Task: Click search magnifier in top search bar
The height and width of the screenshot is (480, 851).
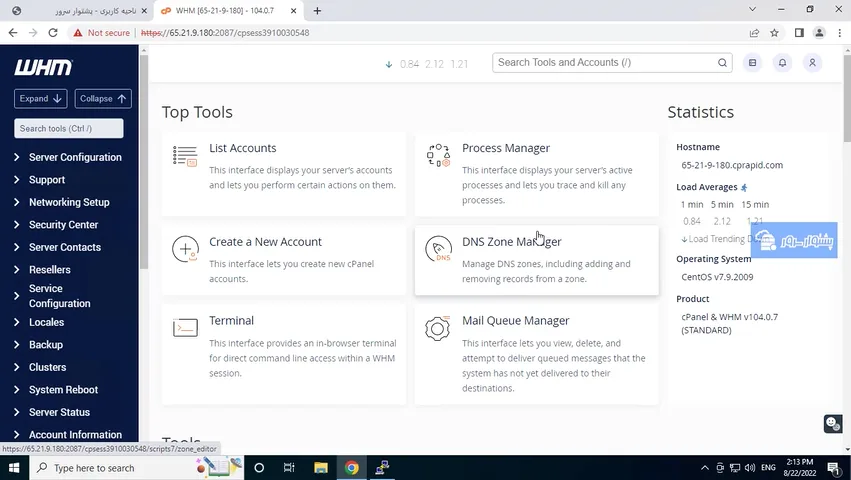Action: (x=722, y=62)
